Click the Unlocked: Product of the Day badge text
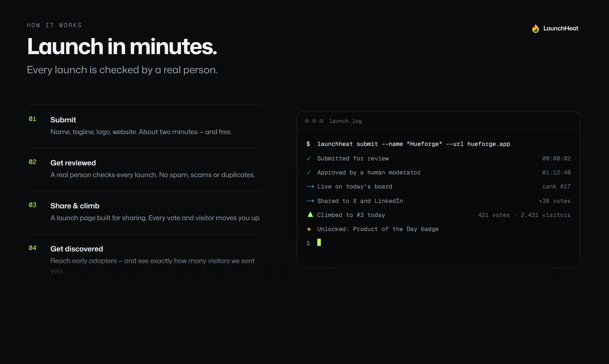 378,229
